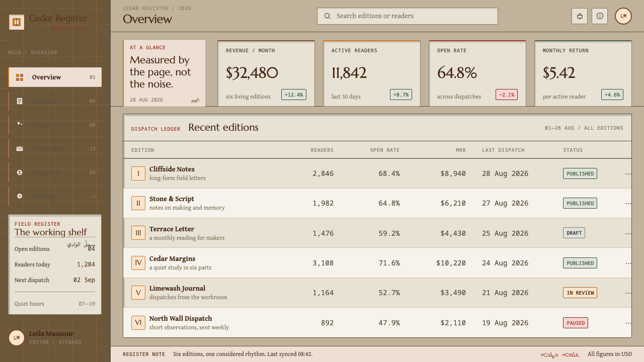Click the +8.7% badge on Active Readers card
This screenshot has height=362, width=644.
click(401, 95)
